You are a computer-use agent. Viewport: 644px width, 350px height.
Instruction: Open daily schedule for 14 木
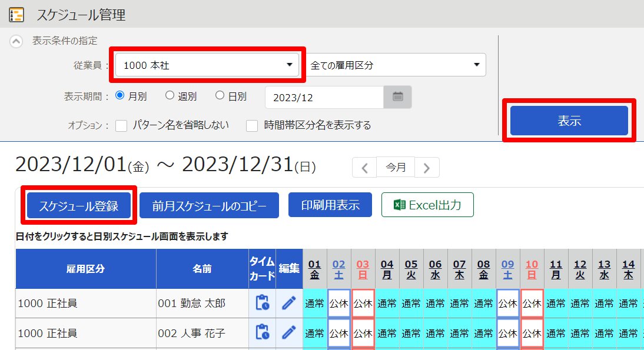(628, 269)
